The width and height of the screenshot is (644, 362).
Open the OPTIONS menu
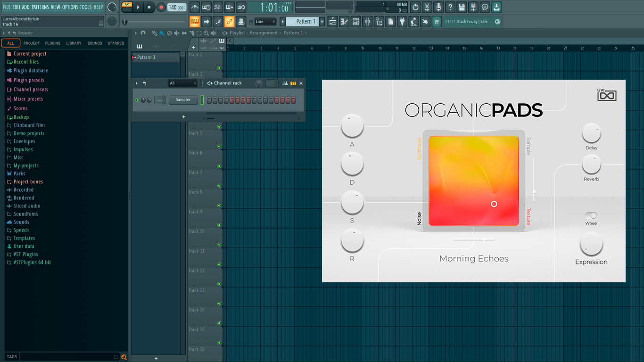[x=70, y=7]
